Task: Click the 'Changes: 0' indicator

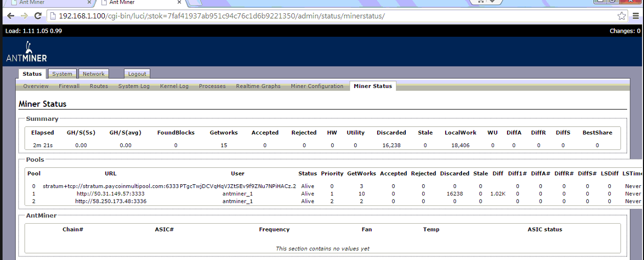Action: [625, 31]
